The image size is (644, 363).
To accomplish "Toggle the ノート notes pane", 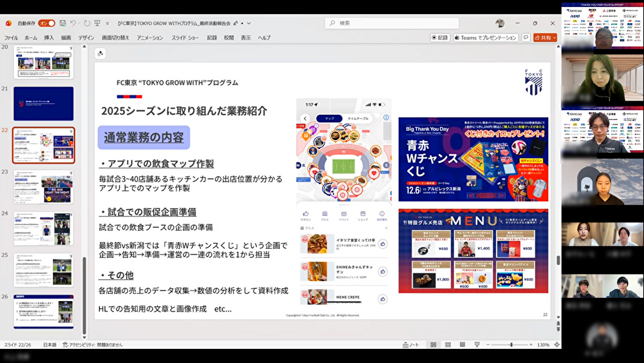I will 410,345.
